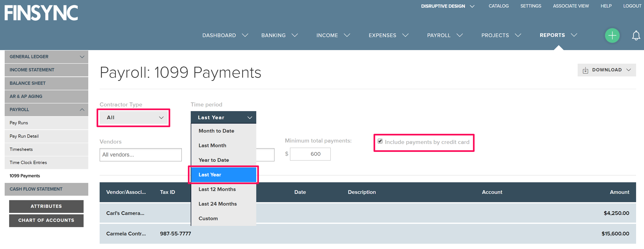Click the Catalog link

[499, 6]
